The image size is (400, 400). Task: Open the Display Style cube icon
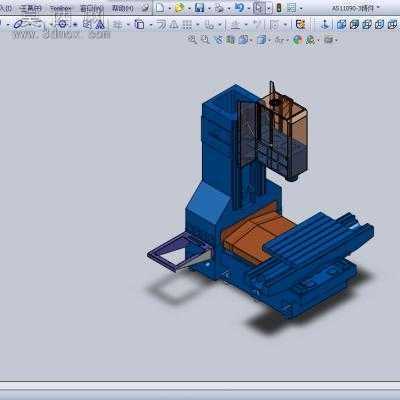pos(262,40)
